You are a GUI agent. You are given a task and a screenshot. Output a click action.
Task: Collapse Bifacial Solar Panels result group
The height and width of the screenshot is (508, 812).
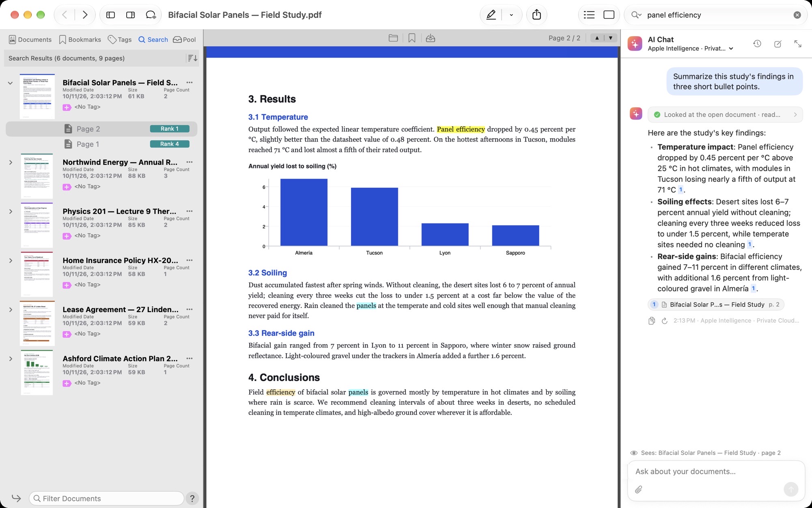[10, 83]
